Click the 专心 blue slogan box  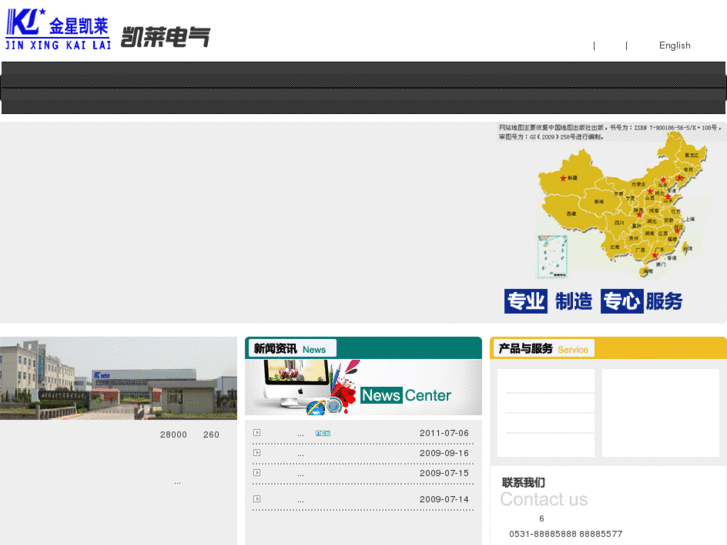coord(621,301)
